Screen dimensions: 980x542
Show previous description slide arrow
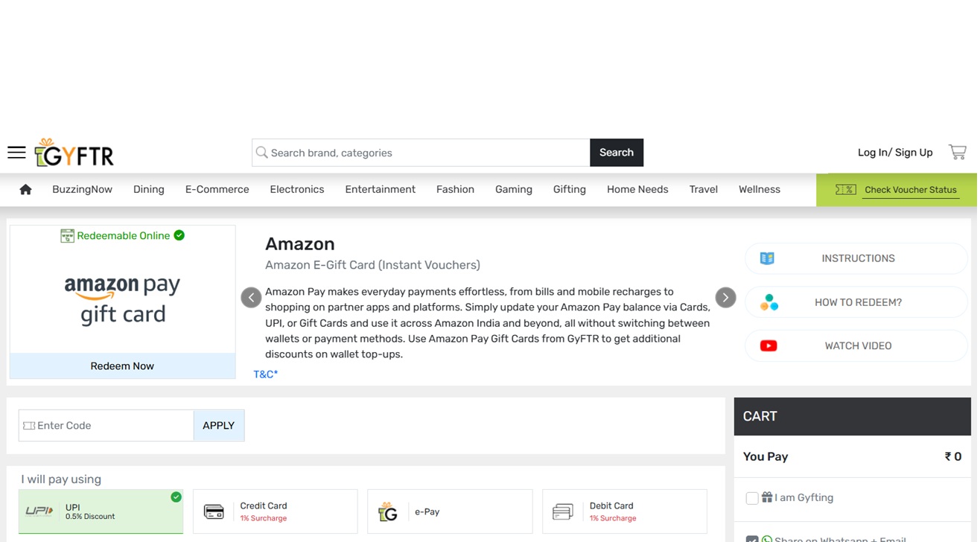point(251,298)
